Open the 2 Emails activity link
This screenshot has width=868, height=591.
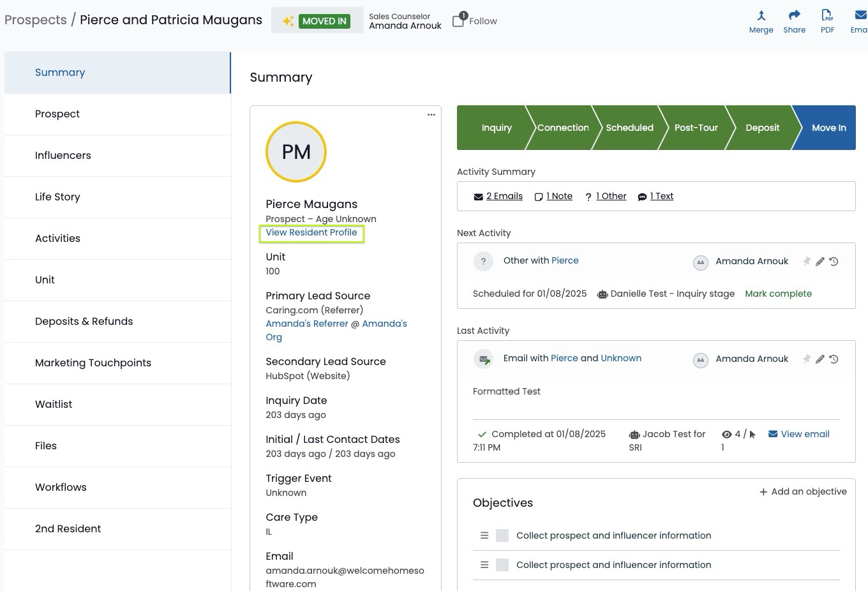click(504, 197)
